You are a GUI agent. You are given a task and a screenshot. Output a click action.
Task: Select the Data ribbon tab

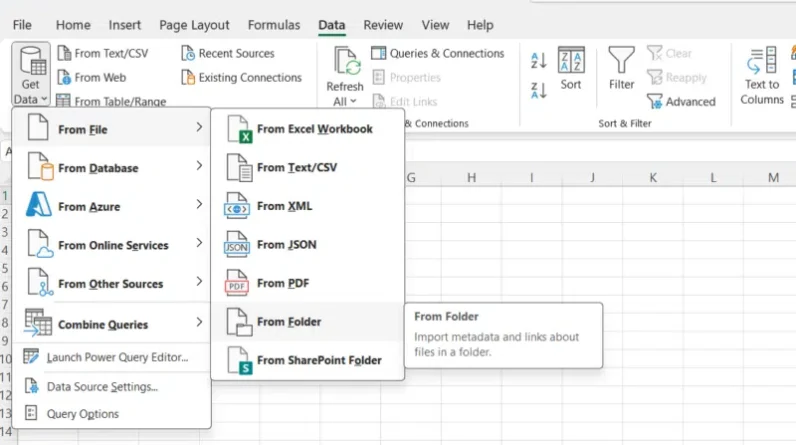click(331, 25)
